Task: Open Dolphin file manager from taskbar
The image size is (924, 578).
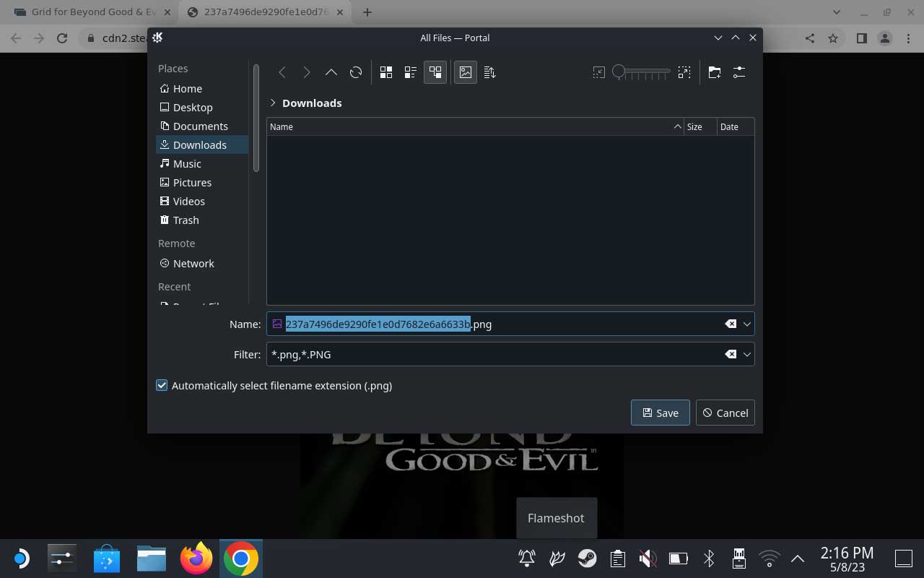Action: [x=152, y=558]
